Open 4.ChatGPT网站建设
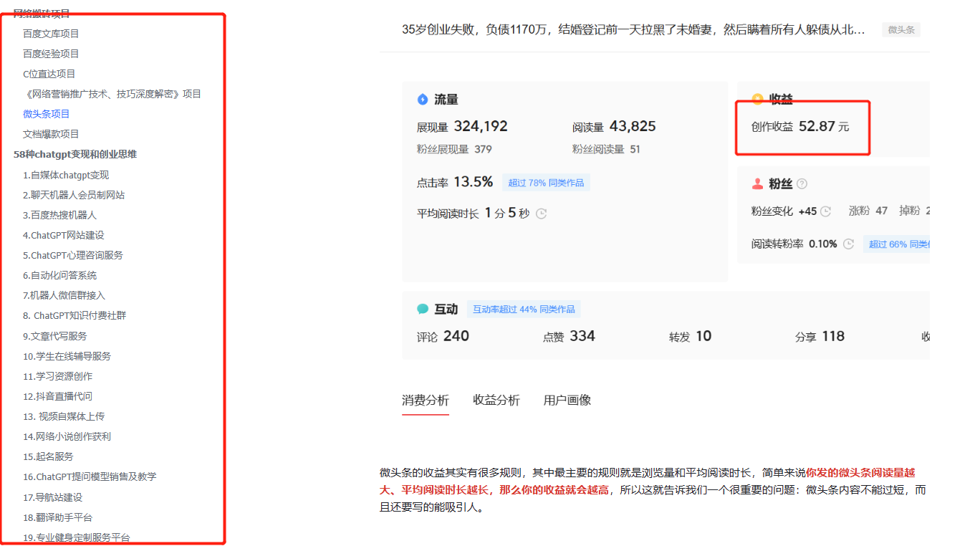Image resolution: width=980 pixels, height=546 pixels. tap(64, 235)
